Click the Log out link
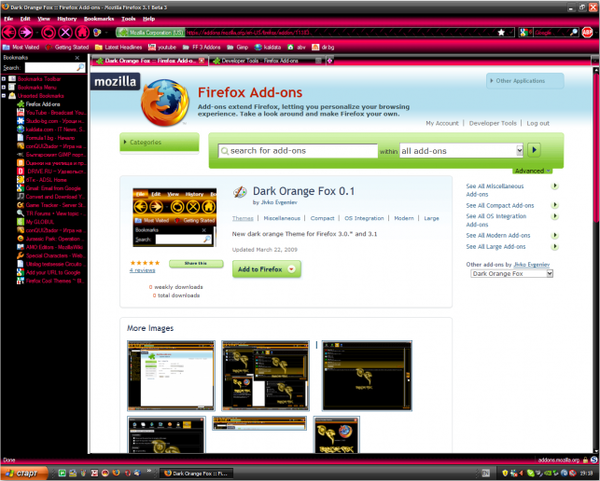This screenshot has width=600, height=481. click(x=538, y=123)
